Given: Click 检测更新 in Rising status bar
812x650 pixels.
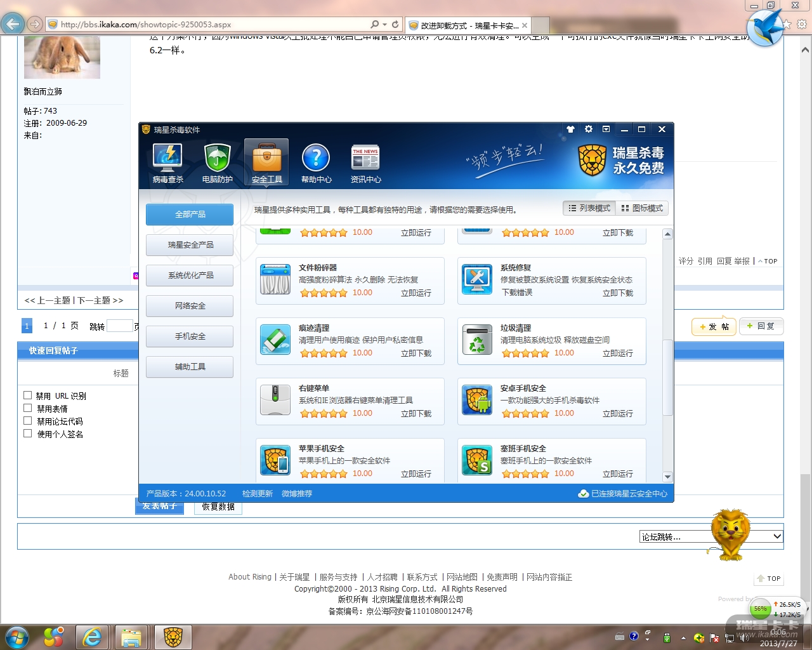Looking at the screenshot, I should tap(258, 494).
